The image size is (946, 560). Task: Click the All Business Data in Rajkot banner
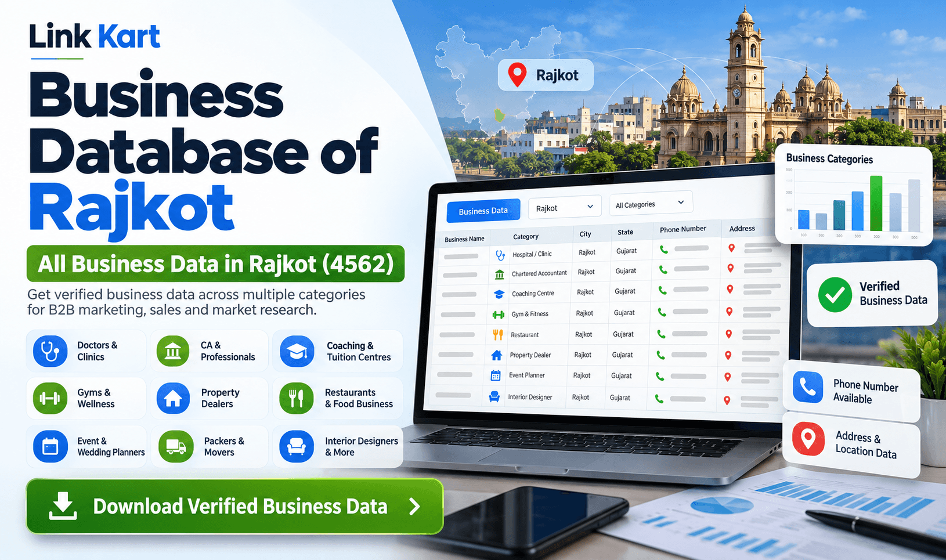pos(215,264)
